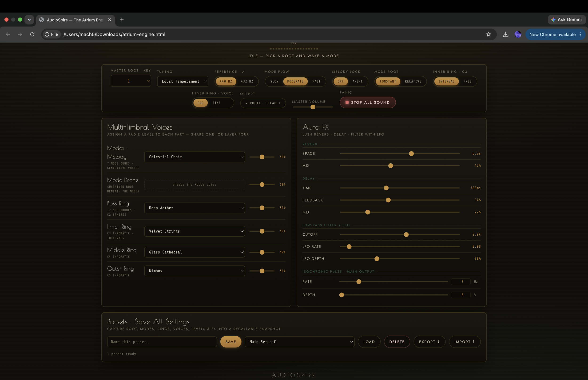Set inner ring to Interval
Screen dimensions: 588x380
point(446,81)
